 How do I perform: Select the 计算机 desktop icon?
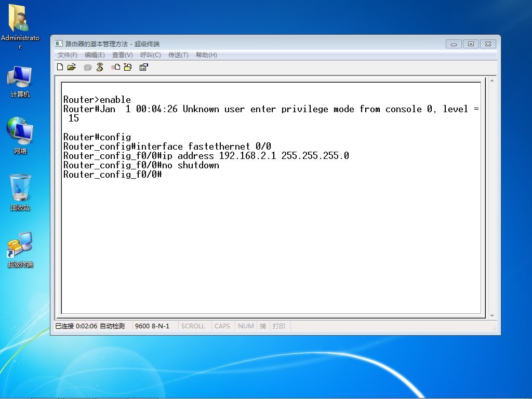pyautogui.click(x=20, y=82)
